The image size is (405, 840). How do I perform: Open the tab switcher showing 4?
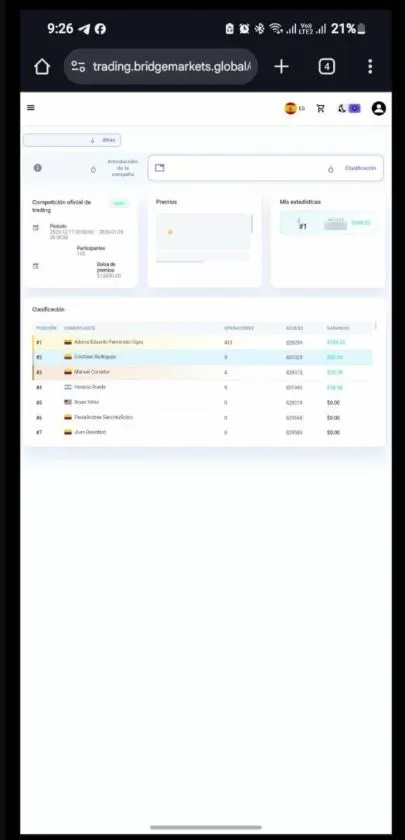(x=327, y=66)
